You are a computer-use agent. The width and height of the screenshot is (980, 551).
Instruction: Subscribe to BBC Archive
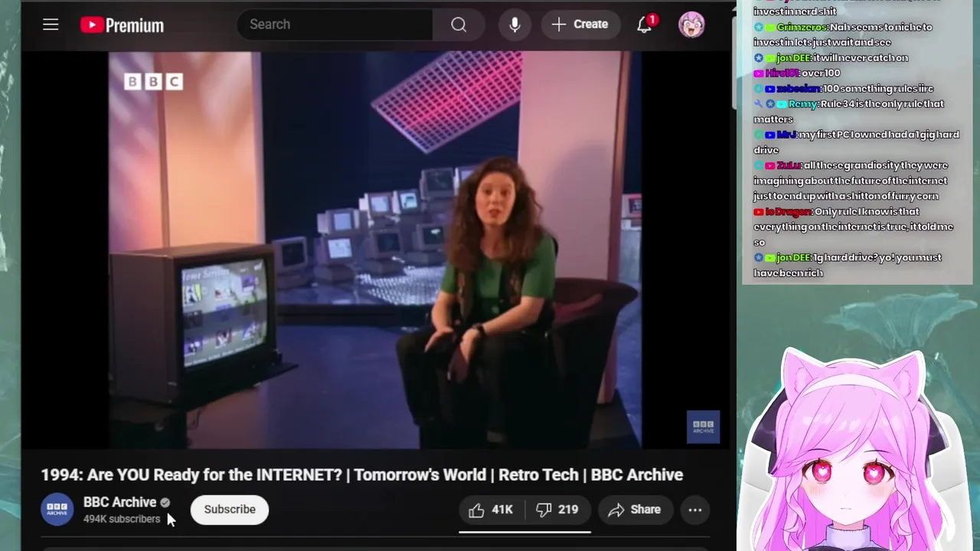click(x=230, y=510)
